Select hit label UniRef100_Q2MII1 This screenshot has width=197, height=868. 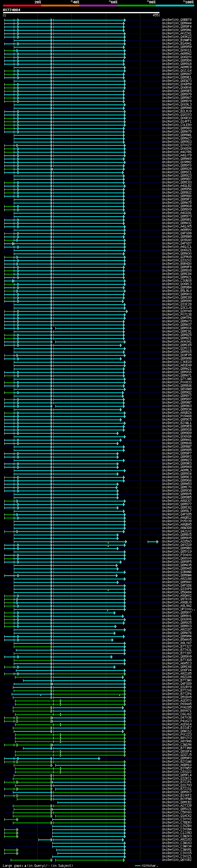pos(177,349)
